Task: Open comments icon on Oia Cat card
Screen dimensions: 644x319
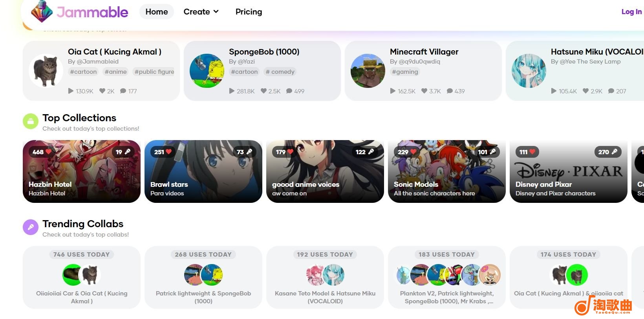Action: click(123, 91)
